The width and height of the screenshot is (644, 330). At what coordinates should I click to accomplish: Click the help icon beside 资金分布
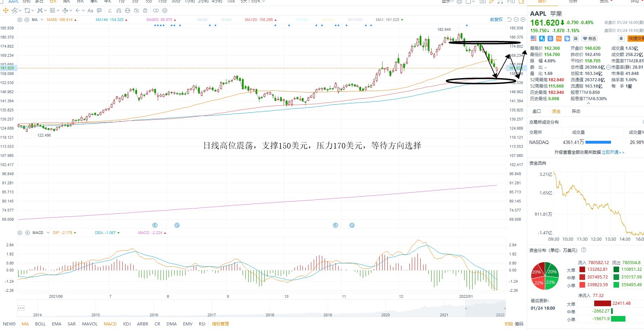[584, 250]
